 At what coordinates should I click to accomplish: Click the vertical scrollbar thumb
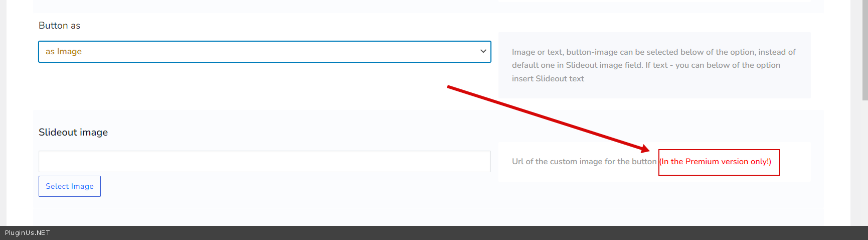pos(864,50)
